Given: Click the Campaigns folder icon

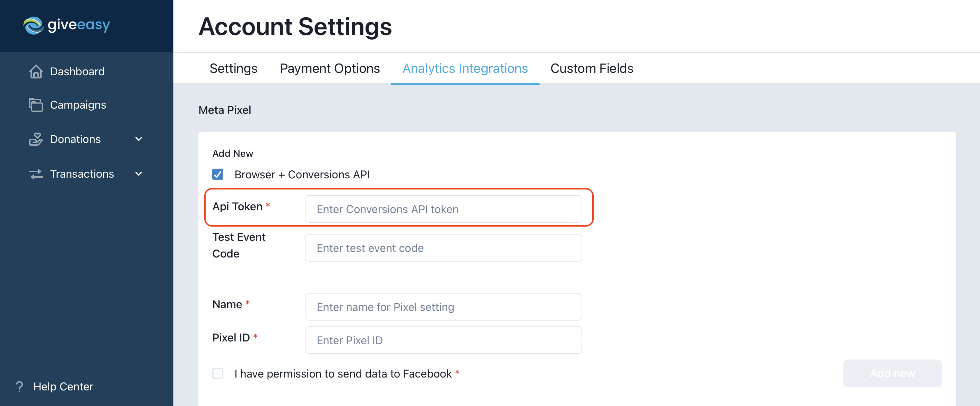Looking at the screenshot, I should point(36,105).
